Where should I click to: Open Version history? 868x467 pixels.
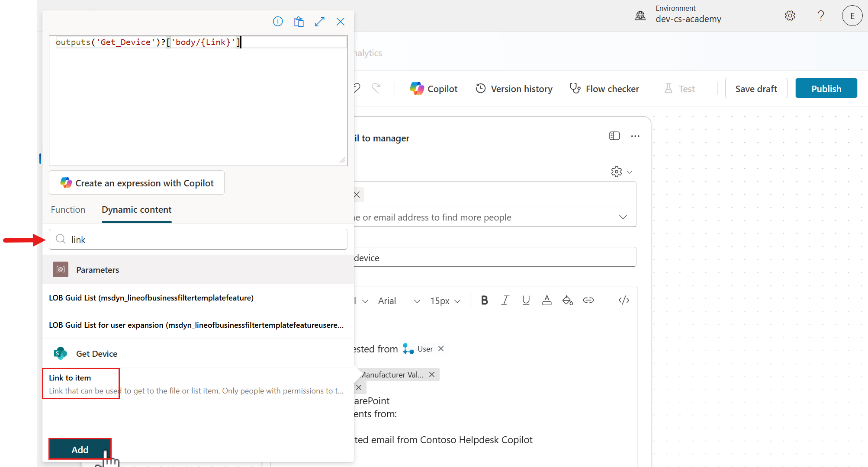514,88
